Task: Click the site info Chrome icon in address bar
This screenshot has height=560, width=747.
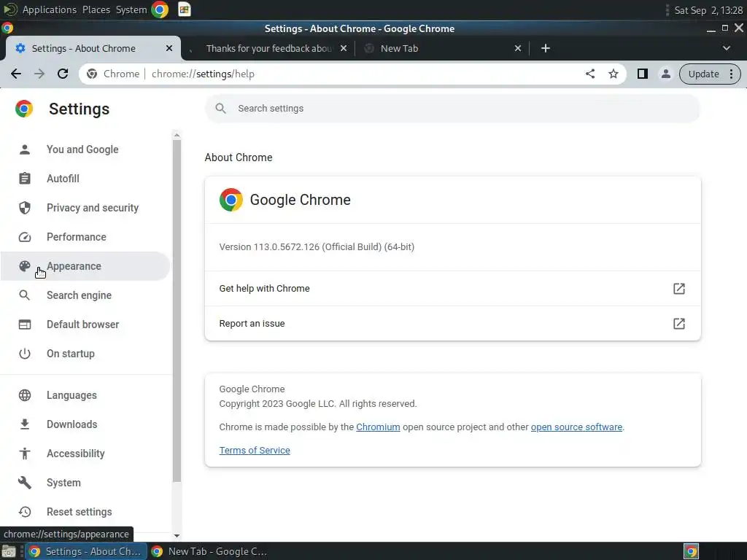Action: pyautogui.click(x=92, y=74)
